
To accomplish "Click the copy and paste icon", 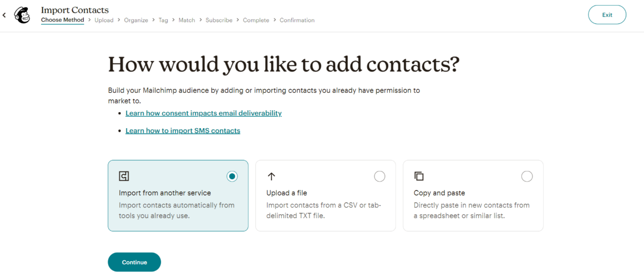I will (x=419, y=176).
